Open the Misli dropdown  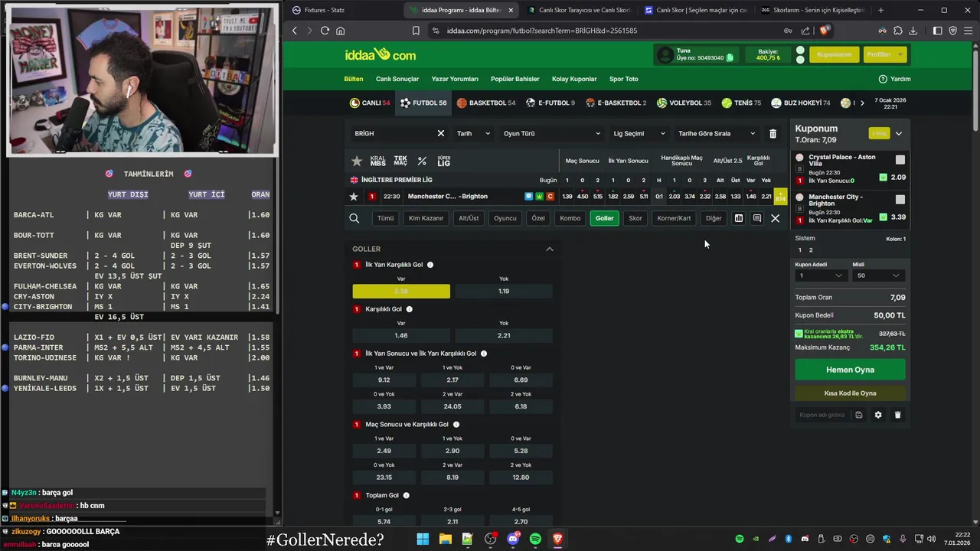[878, 275]
